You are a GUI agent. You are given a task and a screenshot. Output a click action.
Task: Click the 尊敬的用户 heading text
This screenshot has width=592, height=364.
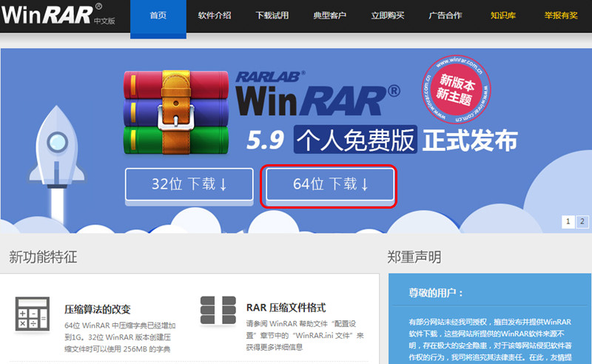[x=436, y=293]
